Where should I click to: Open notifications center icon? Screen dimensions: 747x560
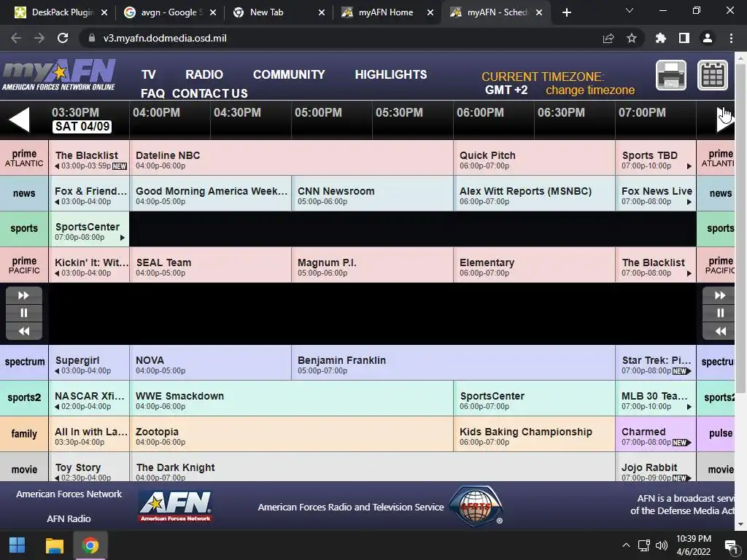(x=730, y=545)
